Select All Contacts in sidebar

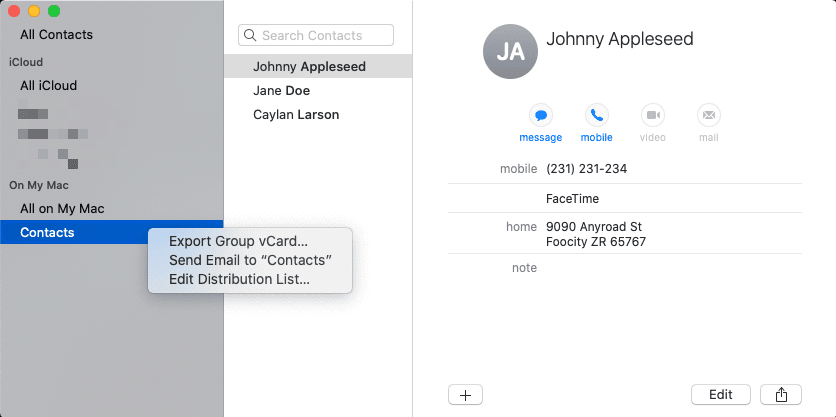coord(57,35)
